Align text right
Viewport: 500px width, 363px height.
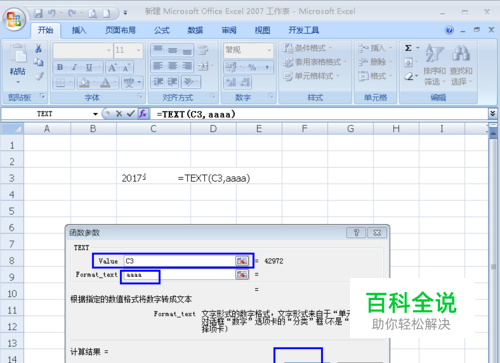187,66
